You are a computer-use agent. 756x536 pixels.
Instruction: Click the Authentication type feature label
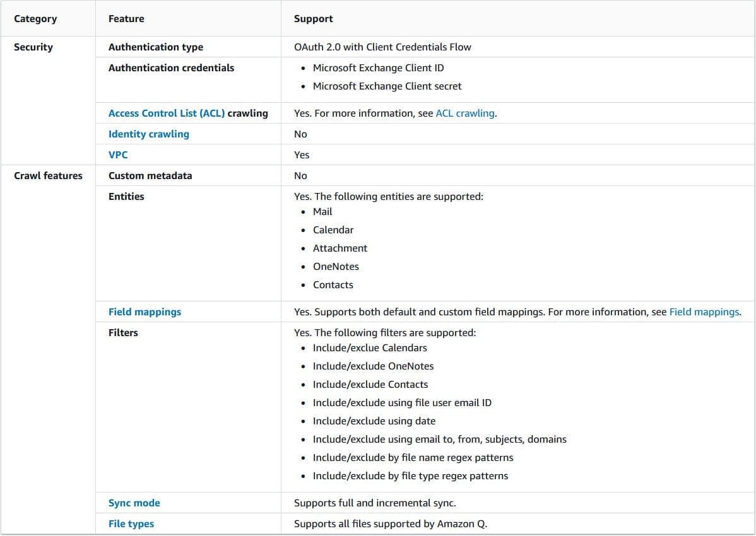[x=156, y=47]
